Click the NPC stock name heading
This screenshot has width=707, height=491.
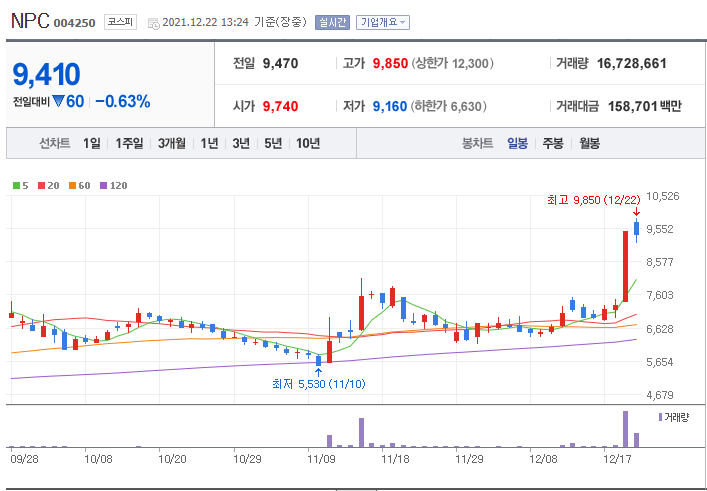click(30, 21)
